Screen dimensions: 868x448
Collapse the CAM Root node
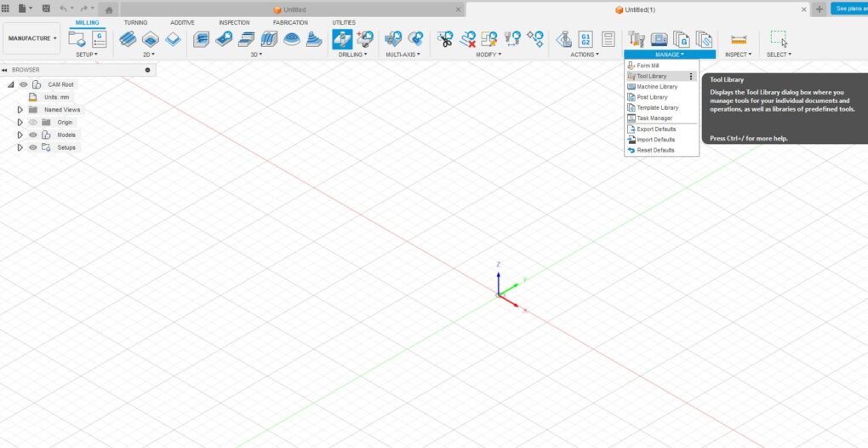coord(10,84)
